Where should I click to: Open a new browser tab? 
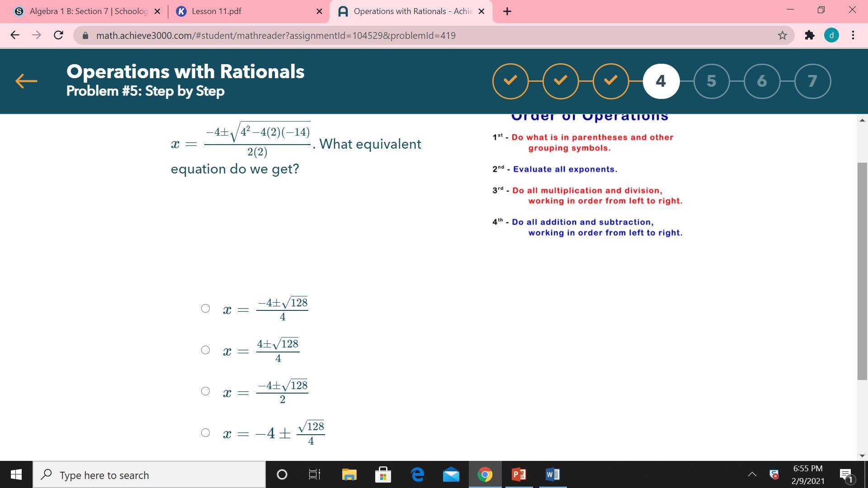pyautogui.click(x=507, y=11)
